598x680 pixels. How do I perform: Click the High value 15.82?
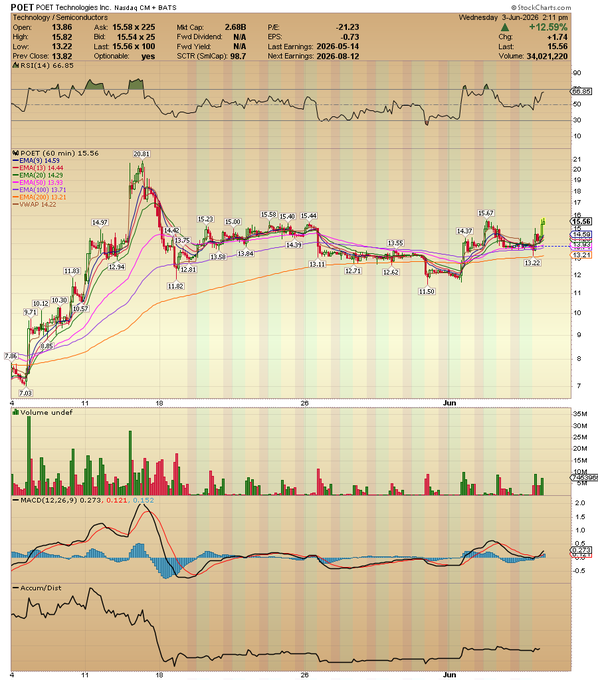(62, 37)
